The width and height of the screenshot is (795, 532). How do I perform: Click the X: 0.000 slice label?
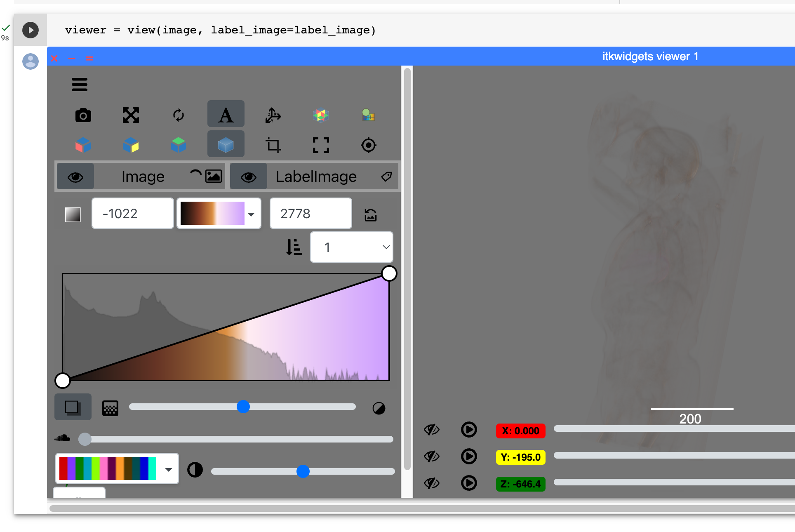(521, 431)
